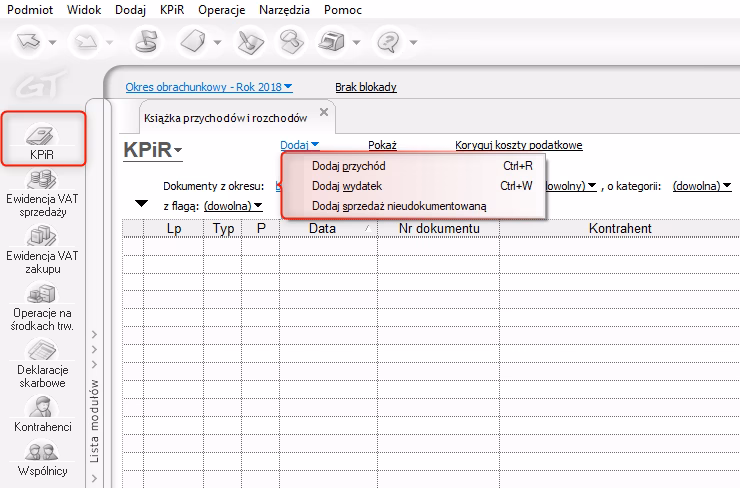740x488 pixels.
Task: Sort by the Data column header
Action: pyautogui.click(x=328, y=228)
